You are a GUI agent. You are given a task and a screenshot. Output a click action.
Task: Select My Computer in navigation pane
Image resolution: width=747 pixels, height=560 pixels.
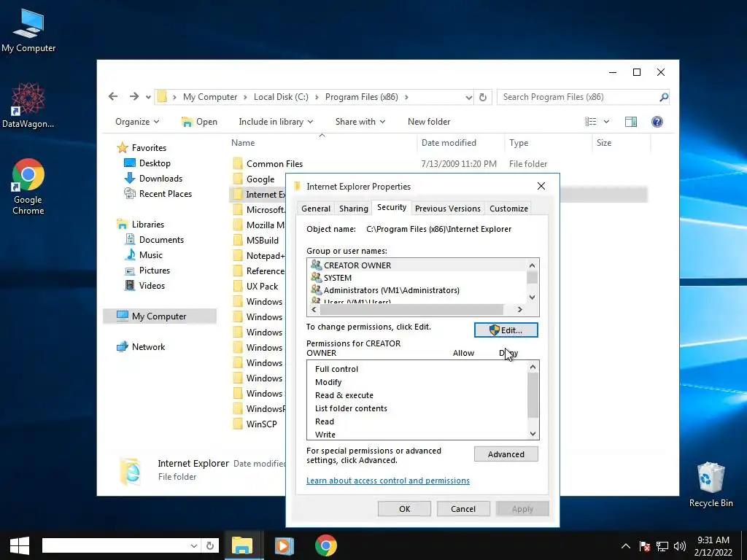point(160,316)
